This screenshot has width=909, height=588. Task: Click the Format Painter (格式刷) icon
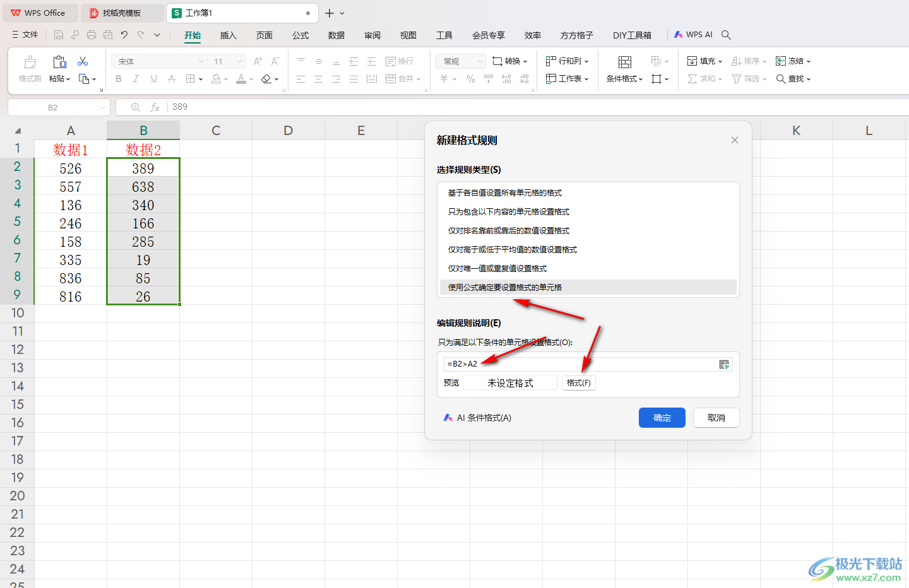click(30, 62)
